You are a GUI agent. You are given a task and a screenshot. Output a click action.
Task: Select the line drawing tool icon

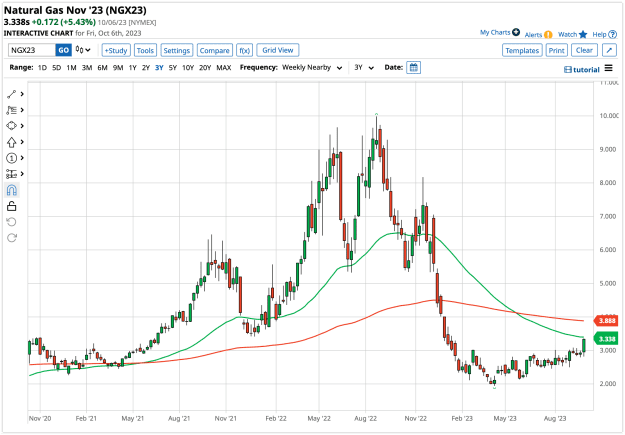[12, 94]
